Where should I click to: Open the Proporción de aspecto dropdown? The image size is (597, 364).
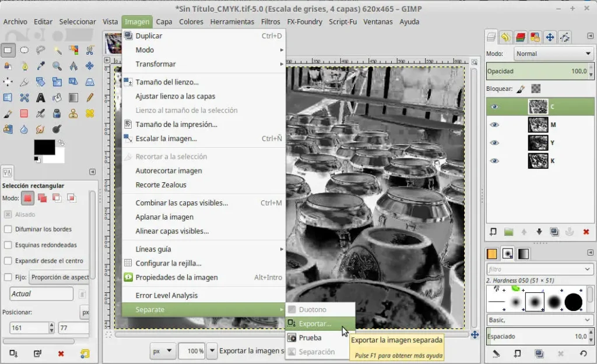(x=59, y=277)
